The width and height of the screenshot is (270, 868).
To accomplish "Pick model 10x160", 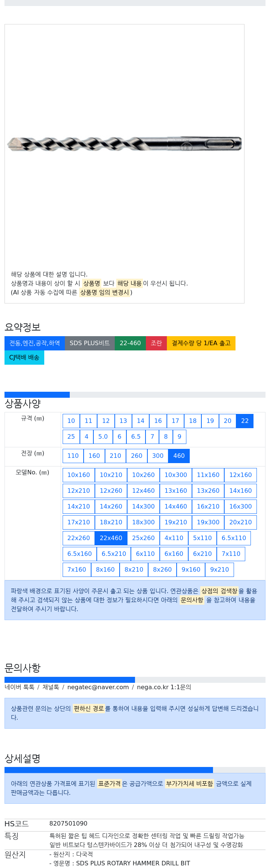I will pyautogui.click(x=79, y=475).
